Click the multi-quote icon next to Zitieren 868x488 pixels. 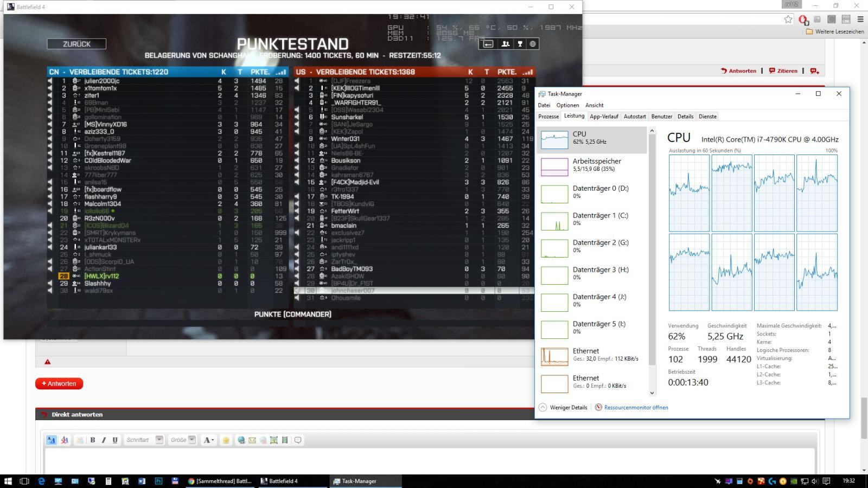click(814, 70)
